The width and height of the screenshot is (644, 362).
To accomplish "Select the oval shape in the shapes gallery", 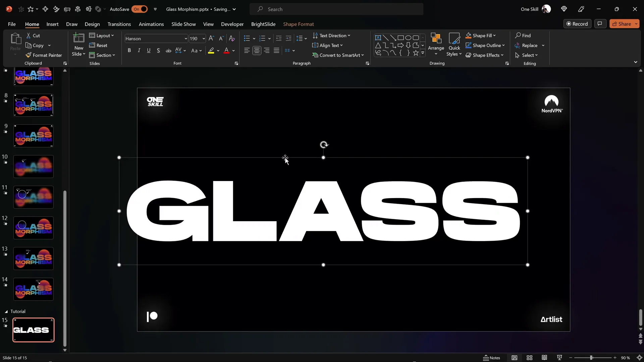I will pos(408,38).
